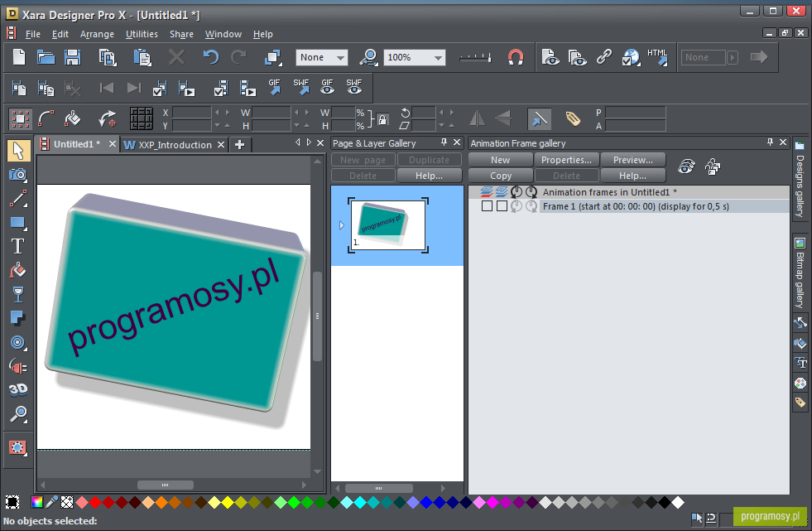The height and width of the screenshot is (531, 812).
Task: Export animated GIF with arrow icon
Action: (275, 88)
